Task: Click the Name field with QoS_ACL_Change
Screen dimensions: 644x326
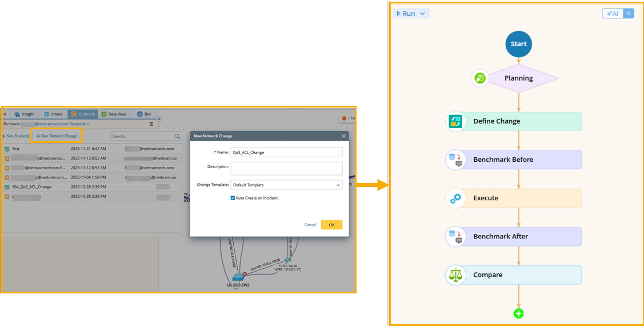Action: tap(286, 153)
